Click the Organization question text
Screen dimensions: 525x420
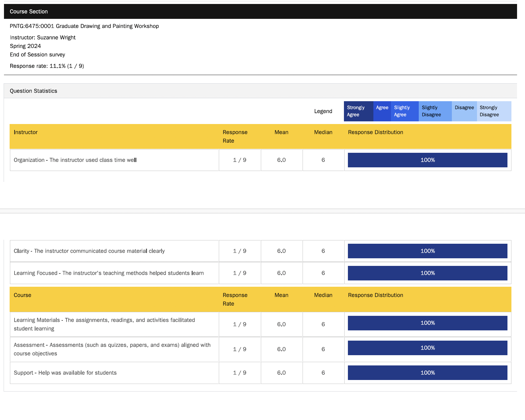pyautogui.click(x=75, y=160)
